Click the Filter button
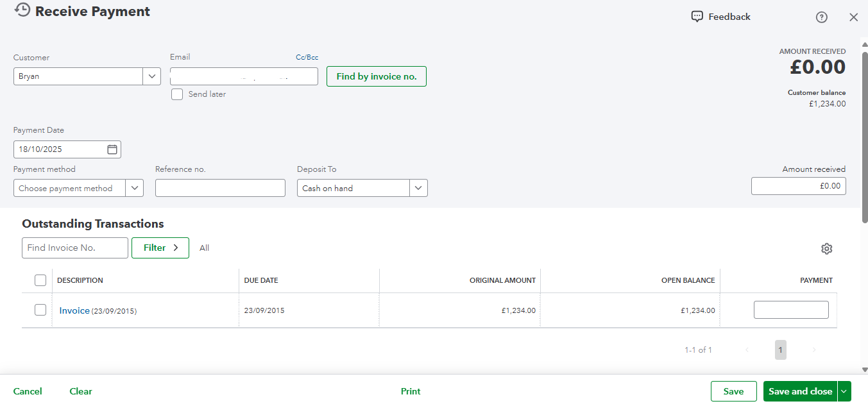Screen dimensions: 868x406 tap(160, 248)
